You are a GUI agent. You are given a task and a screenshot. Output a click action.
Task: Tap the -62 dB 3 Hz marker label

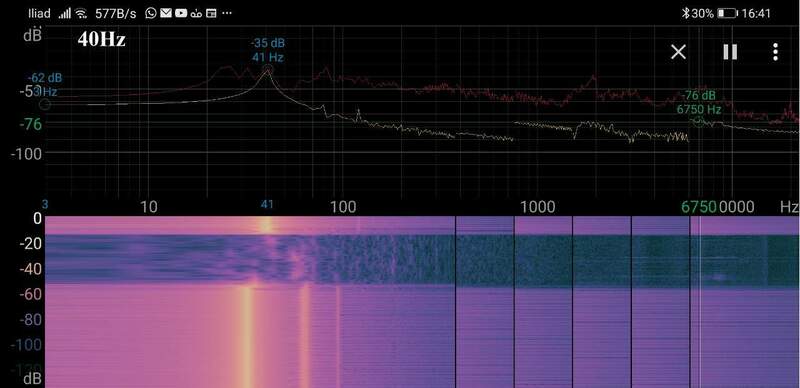(x=45, y=85)
